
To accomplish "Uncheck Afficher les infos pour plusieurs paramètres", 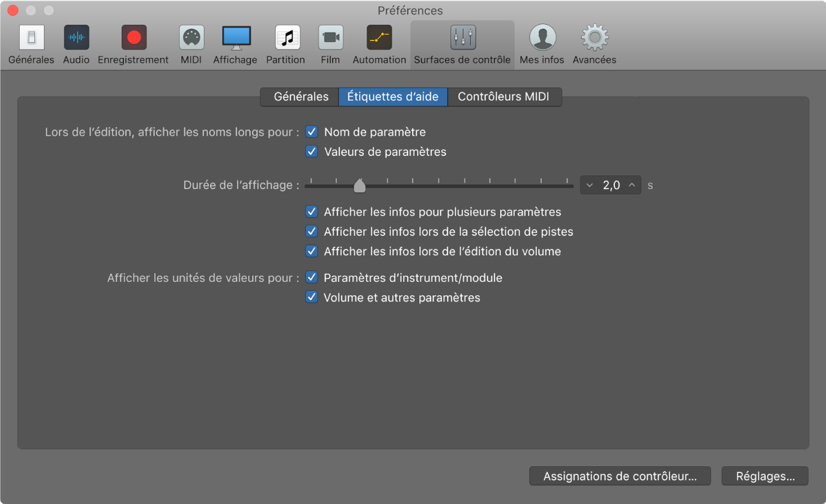I will pos(311,211).
